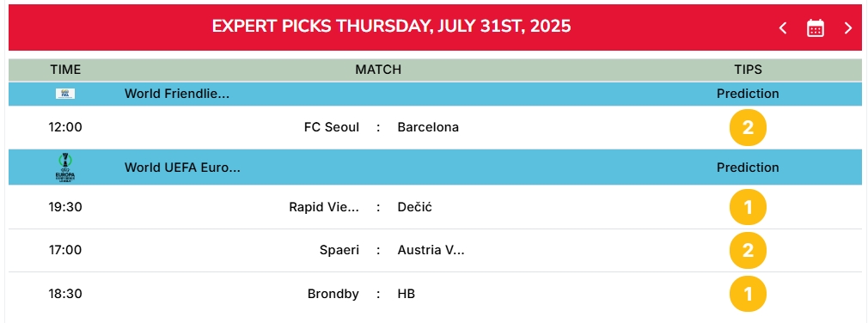Click the FIFA World Friendlies logo
Viewport: 868px width, 323px height.
point(65,94)
